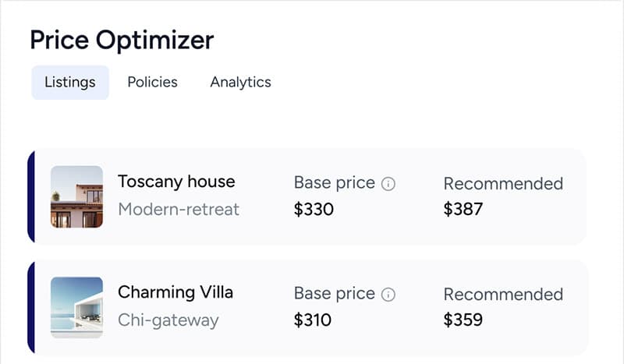
Task: Open the Charming Villa thumbnail image
Action: pyautogui.click(x=77, y=307)
